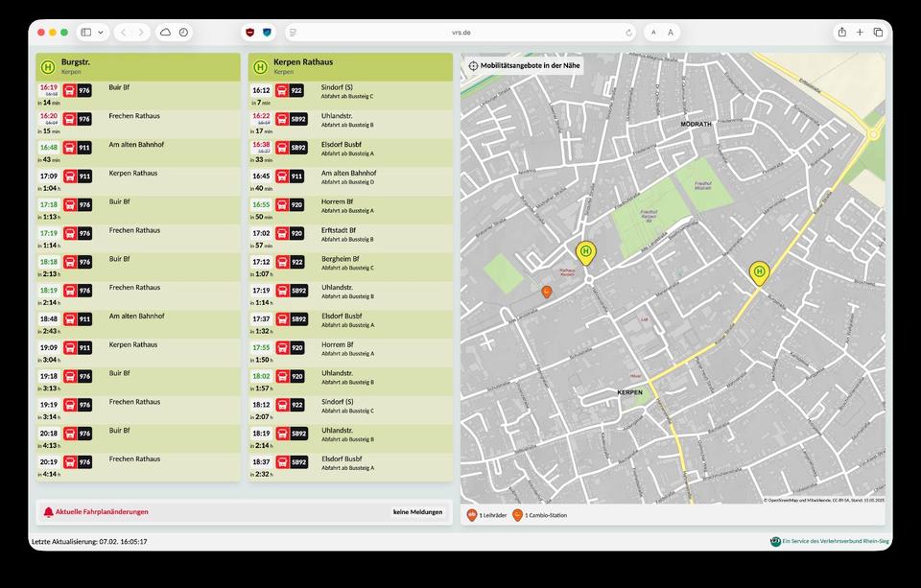This screenshot has height=588, width=921.
Task: Click the iCloud tabs icon
Action: coord(165,33)
